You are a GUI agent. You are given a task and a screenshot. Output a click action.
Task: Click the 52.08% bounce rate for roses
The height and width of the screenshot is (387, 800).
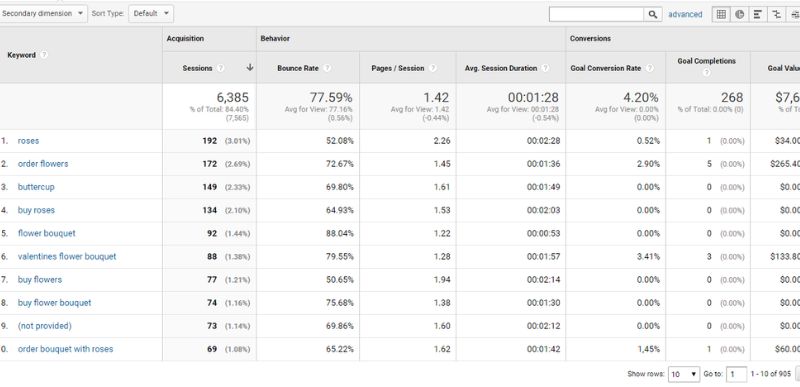(340, 141)
